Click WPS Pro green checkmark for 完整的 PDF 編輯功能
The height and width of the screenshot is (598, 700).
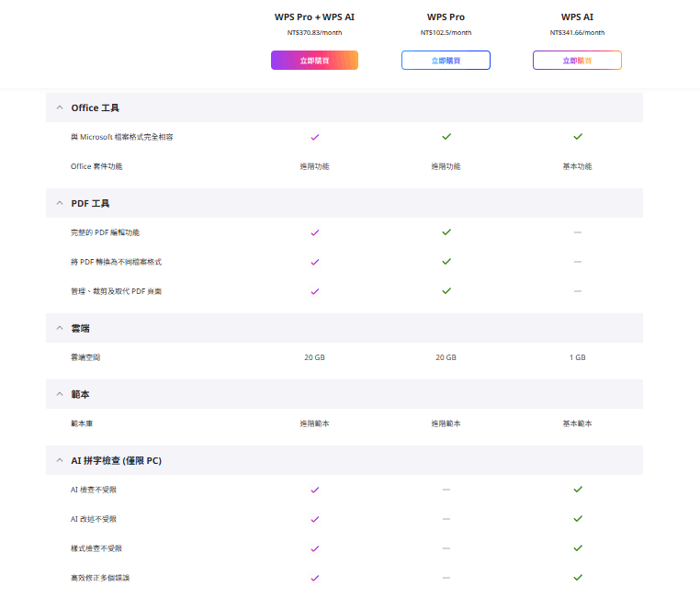tap(446, 232)
